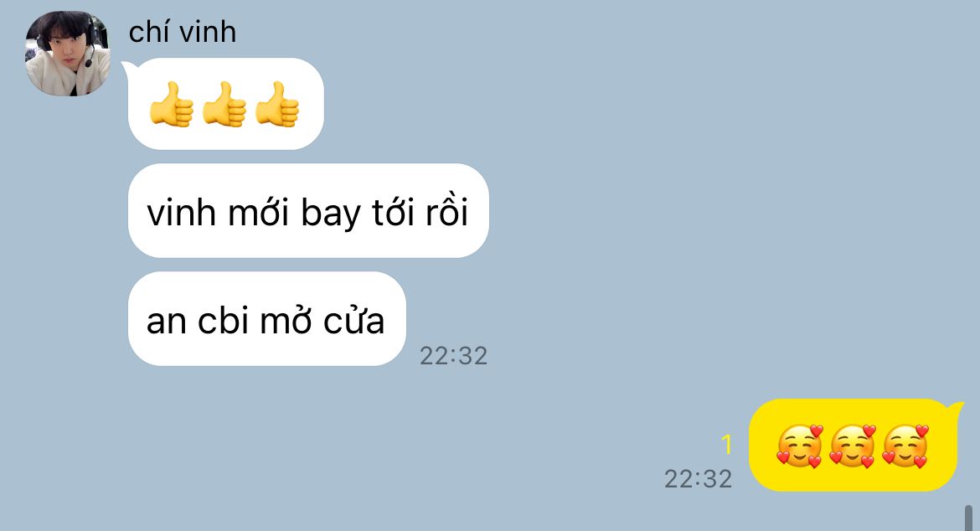
Task: Select the three thumbs-up message bubble
Action: tap(225, 104)
